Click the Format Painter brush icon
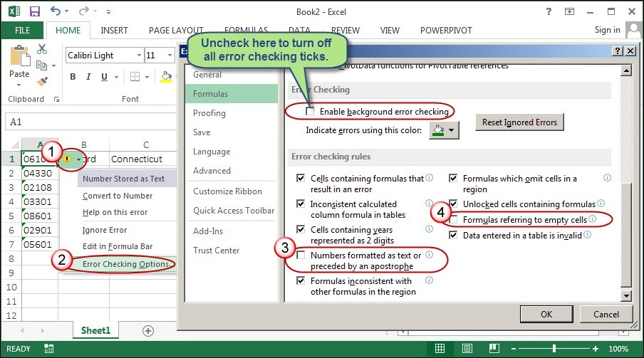Viewport: 644px width, 358px height. (x=42, y=81)
